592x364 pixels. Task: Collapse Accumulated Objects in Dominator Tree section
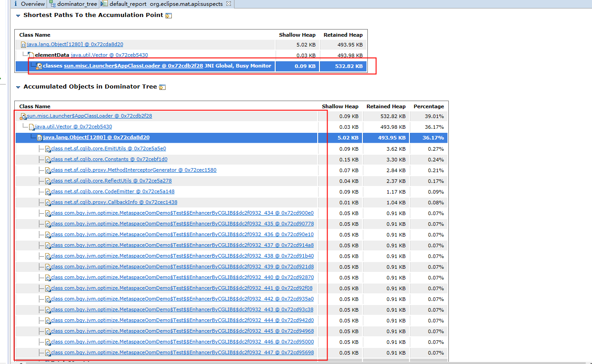[18, 87]
